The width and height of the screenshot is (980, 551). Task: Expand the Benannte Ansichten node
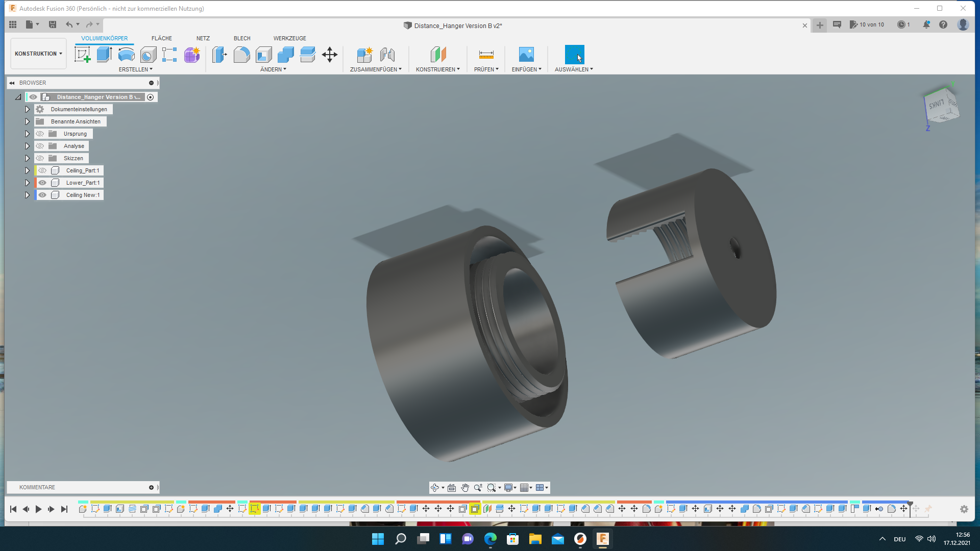coord(27,121)
